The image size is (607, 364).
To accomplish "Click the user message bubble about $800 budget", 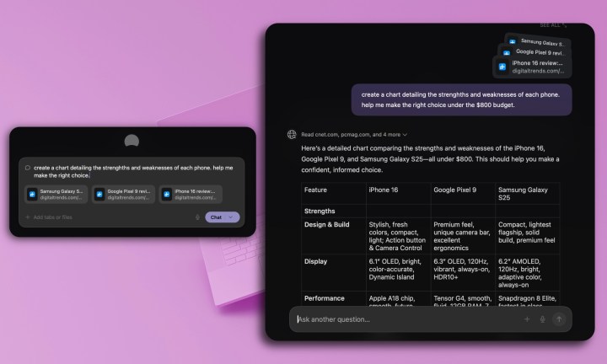I will [x=461, y=99].
